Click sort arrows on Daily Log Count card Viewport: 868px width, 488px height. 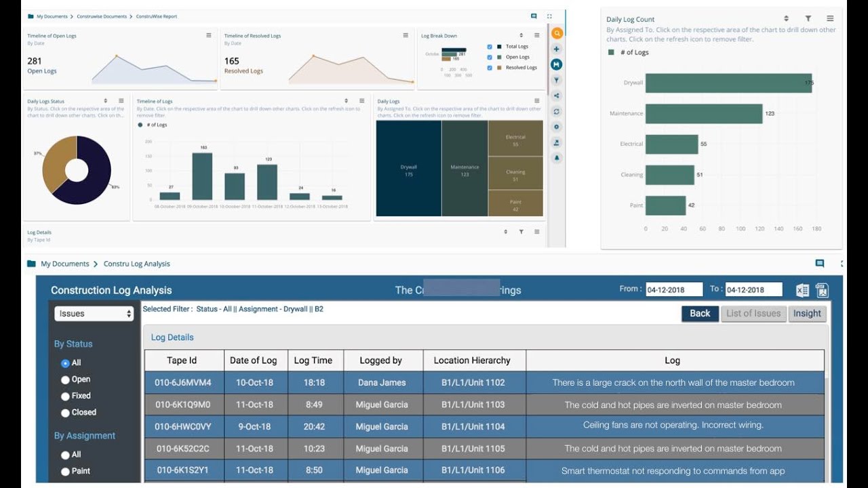(787, 19)
